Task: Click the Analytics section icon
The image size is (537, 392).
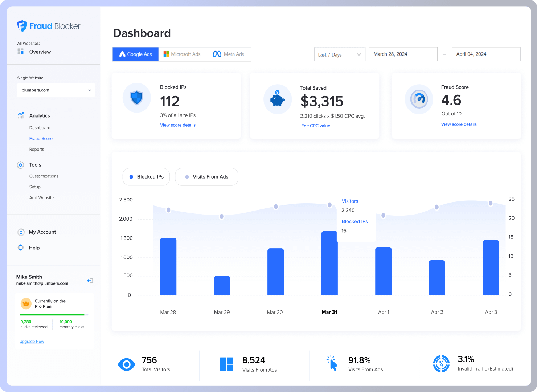Action: (20, 115)
